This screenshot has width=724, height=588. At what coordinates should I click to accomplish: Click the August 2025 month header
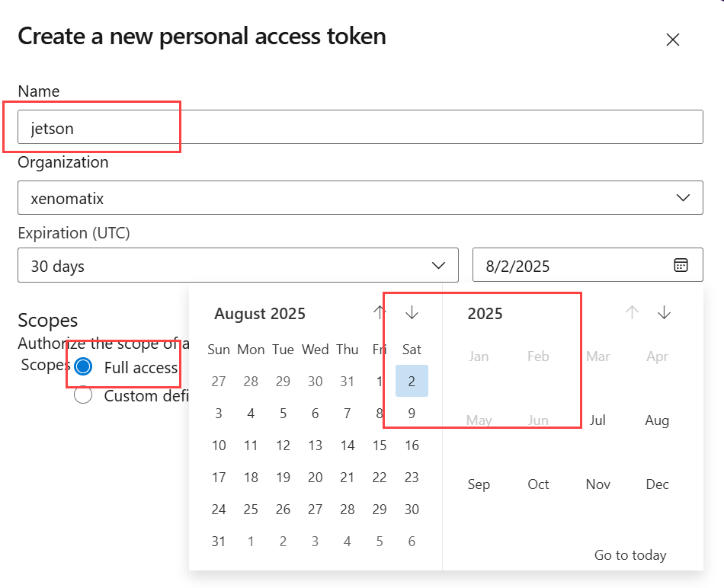(260, 313)
